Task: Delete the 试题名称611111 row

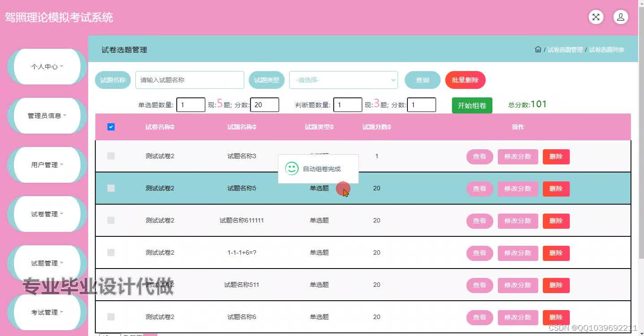Action: 556,221
